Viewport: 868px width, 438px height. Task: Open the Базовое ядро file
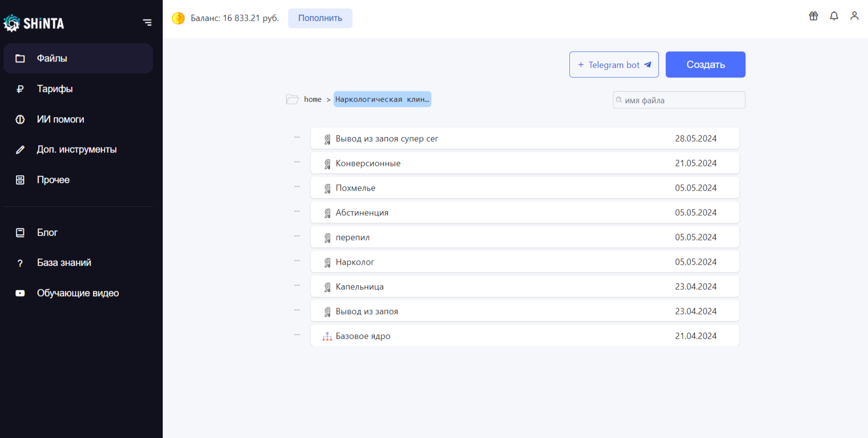(x=525, y=336)
